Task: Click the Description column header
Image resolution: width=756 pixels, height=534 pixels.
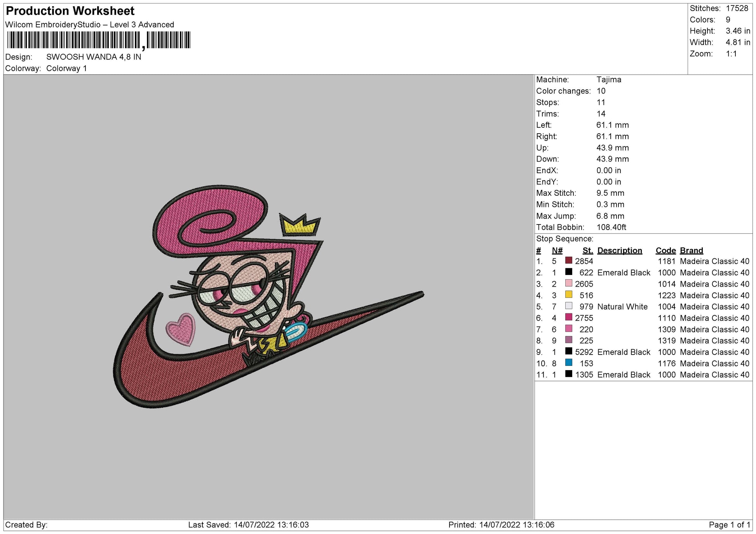Action: click(x=619, y=250)
